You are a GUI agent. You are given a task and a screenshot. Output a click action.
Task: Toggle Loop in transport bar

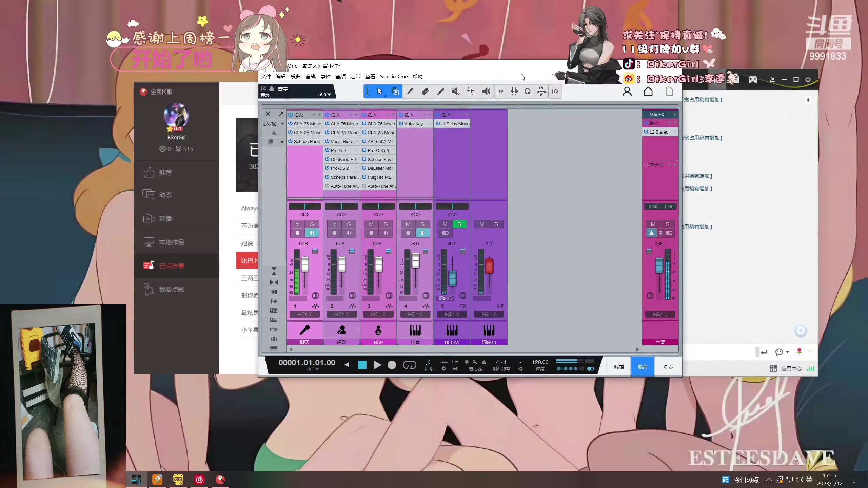tap(409, 365)
